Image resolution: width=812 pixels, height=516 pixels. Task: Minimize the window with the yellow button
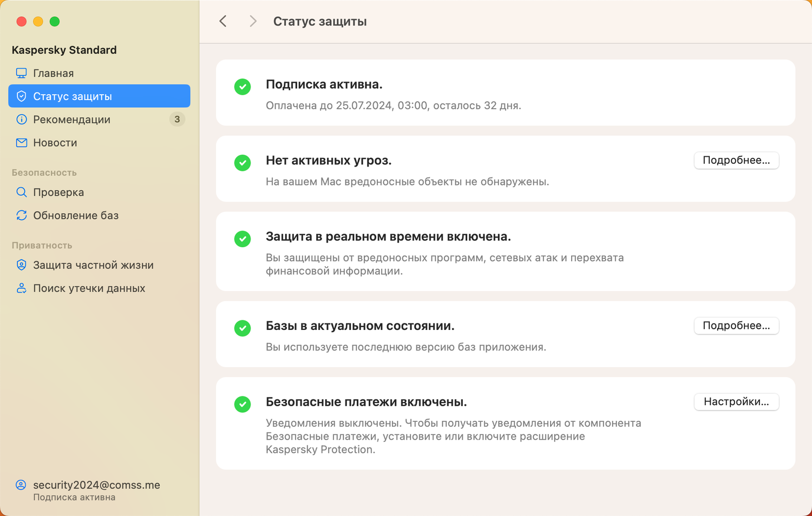[x=38, y=22]
